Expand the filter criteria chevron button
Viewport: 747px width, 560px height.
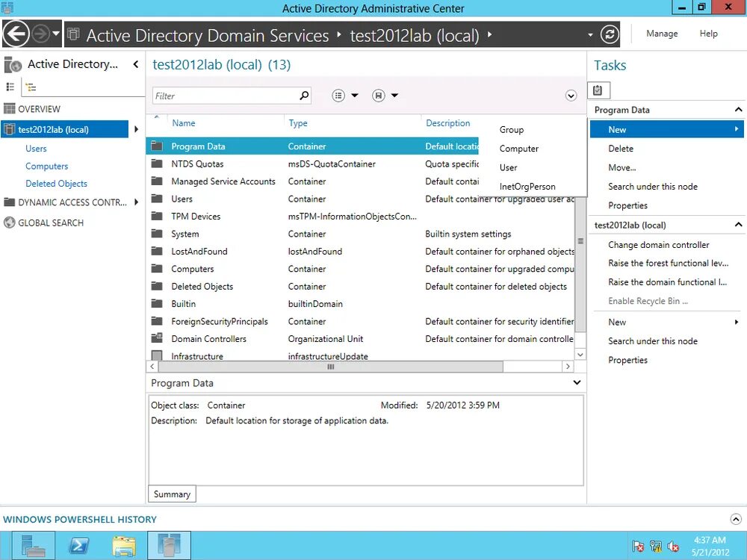coord(571,96)
